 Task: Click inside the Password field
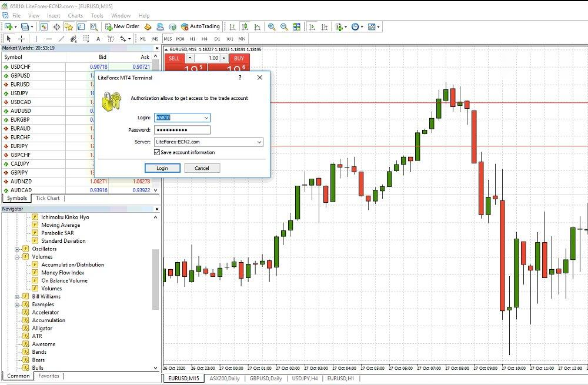click(x=182, y=129)
